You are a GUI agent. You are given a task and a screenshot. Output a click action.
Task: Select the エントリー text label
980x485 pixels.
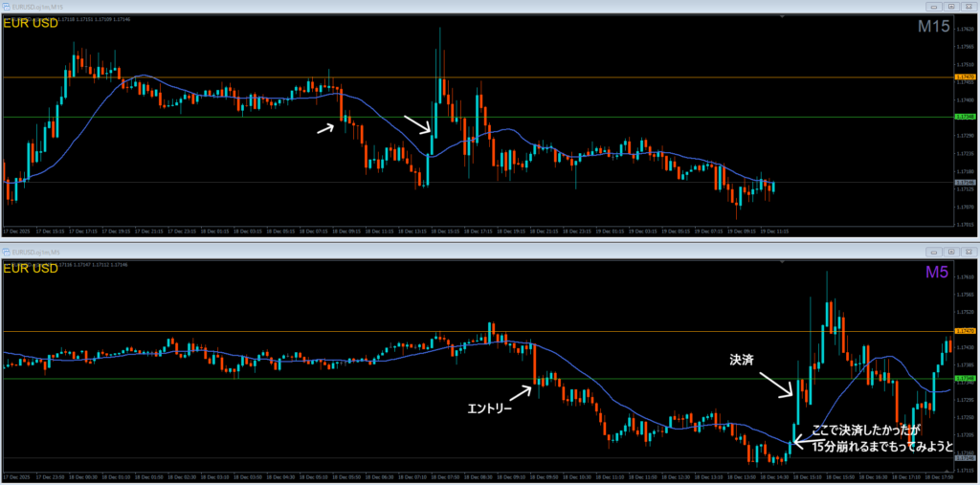point(490,409)
